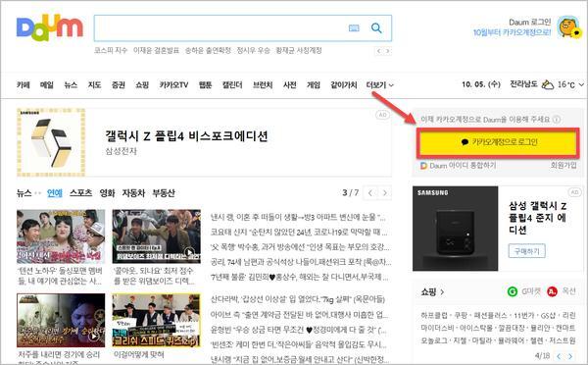Screen dimensions: 588x365
Task: Switch to the 영화 news tab
Action: [x=107, y=193]
